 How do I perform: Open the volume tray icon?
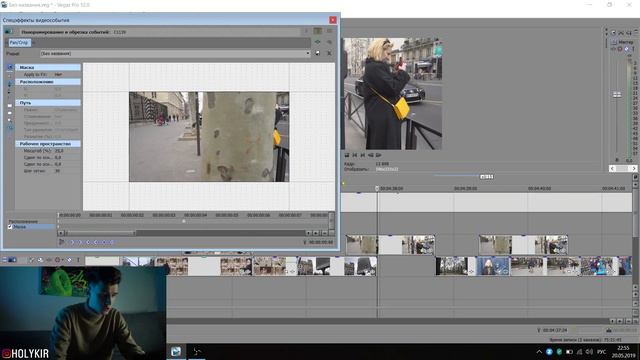589,352
